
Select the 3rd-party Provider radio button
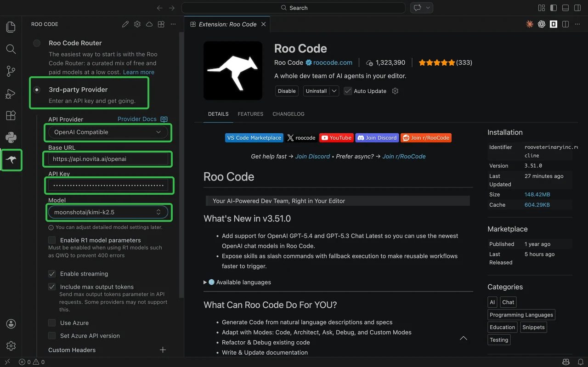pos(37,90)
